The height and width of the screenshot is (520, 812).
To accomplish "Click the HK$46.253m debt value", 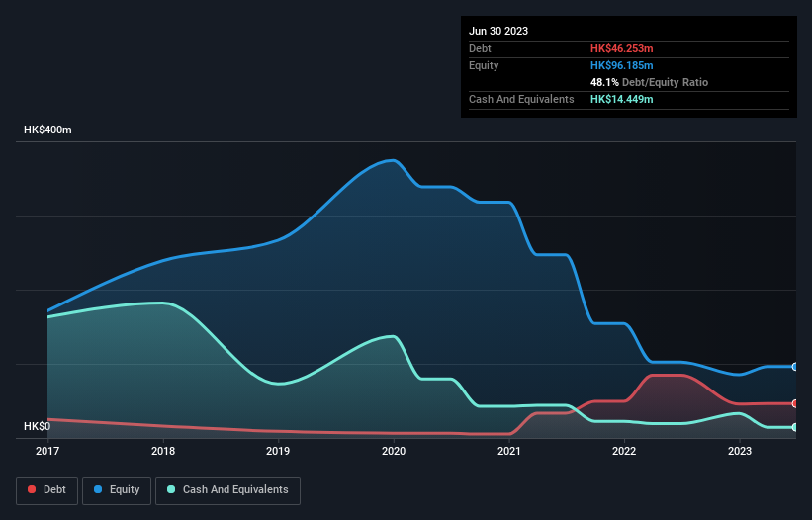I will (621, 48).
